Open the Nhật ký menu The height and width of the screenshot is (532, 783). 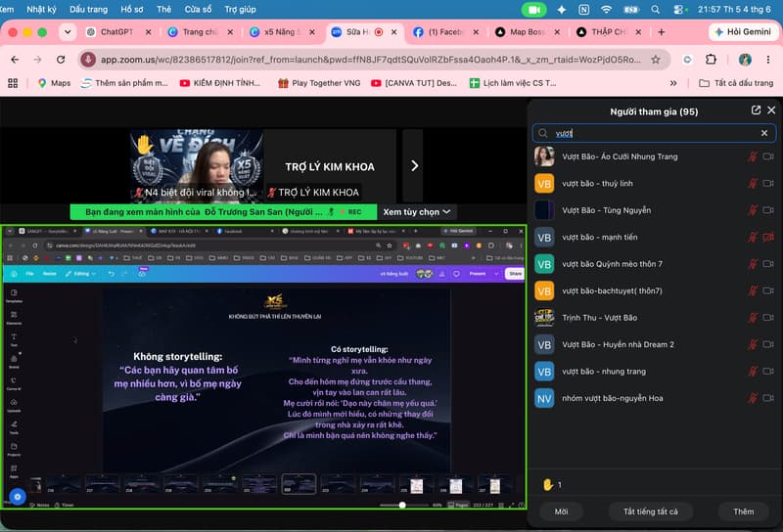coord(41,9)
